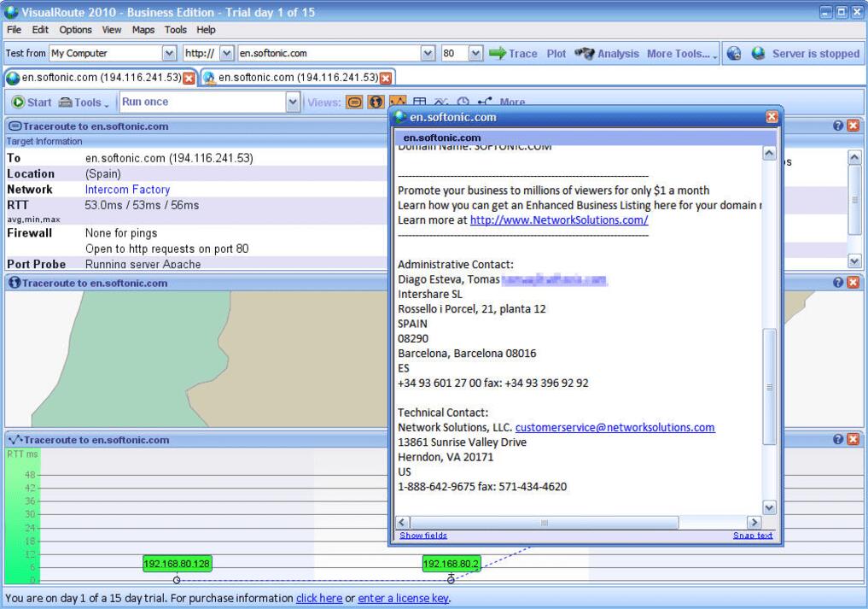868x609 pixels.
Task: Open help for the top Traceroute summary panel
Action: coord(838,126)
